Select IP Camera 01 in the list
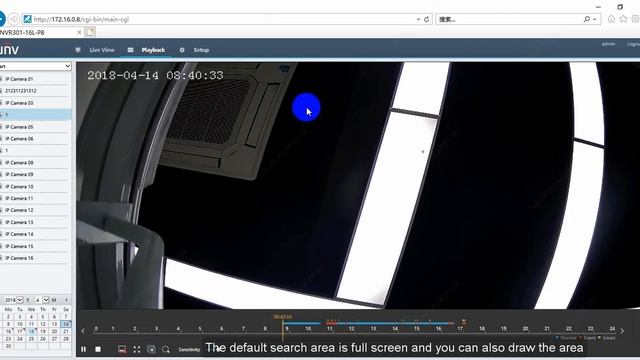640x360 pixels. click(x=36, y=79)
